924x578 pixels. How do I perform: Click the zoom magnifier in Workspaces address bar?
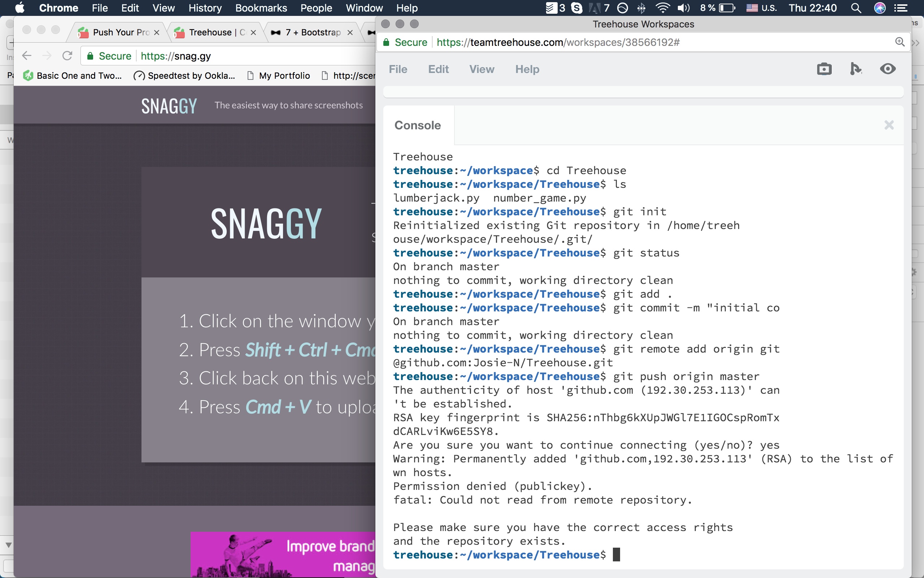click(899, 42)
